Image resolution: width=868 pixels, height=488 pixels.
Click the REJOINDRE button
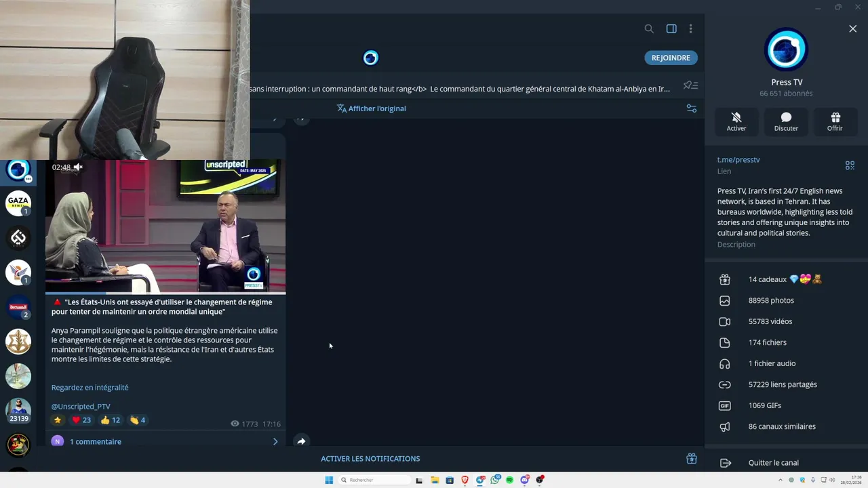click(671, 58)
